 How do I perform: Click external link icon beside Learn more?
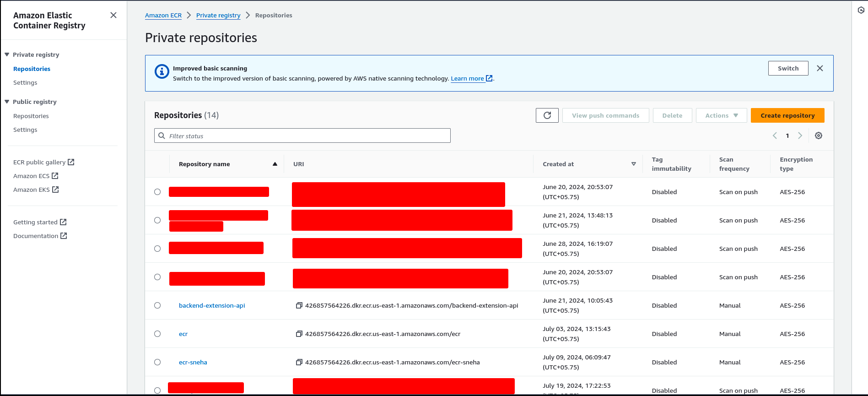pos(489,78)
